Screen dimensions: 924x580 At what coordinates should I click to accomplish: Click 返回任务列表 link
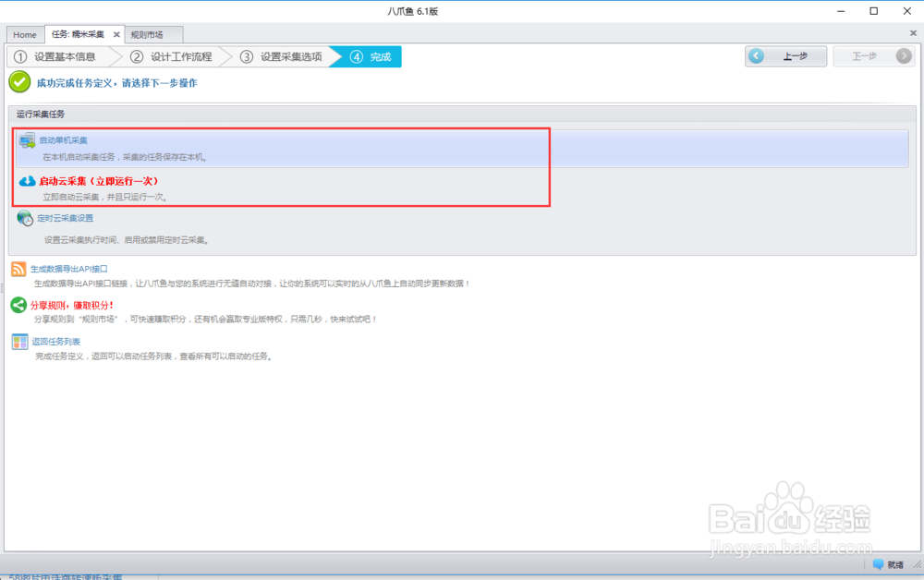[x=56, y=342]
